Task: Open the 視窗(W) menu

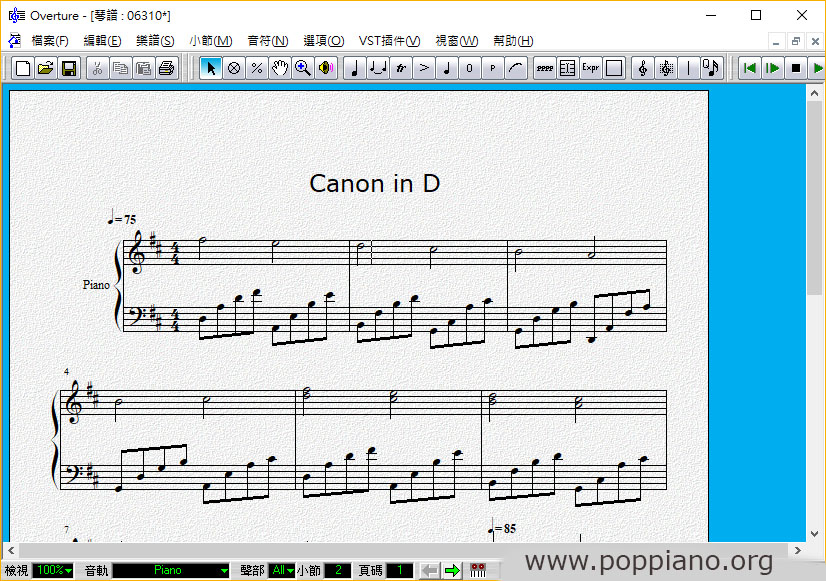Action: [x=457, y=41]
